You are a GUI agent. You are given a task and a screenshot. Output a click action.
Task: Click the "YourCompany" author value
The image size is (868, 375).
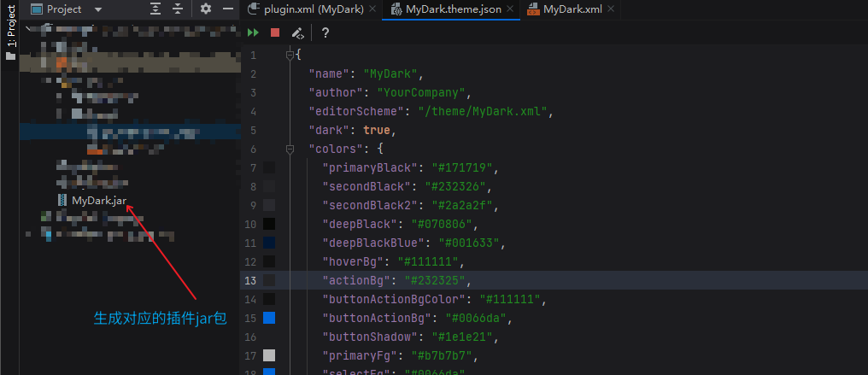point(420,92)
